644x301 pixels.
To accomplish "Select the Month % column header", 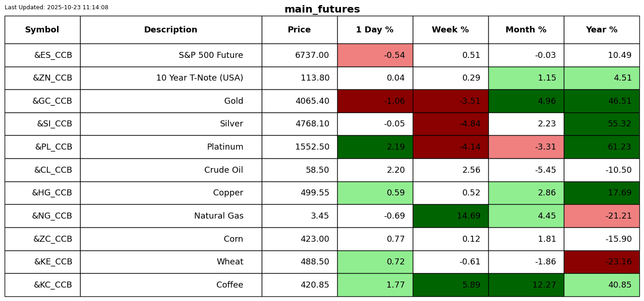I will click(526, 30).
